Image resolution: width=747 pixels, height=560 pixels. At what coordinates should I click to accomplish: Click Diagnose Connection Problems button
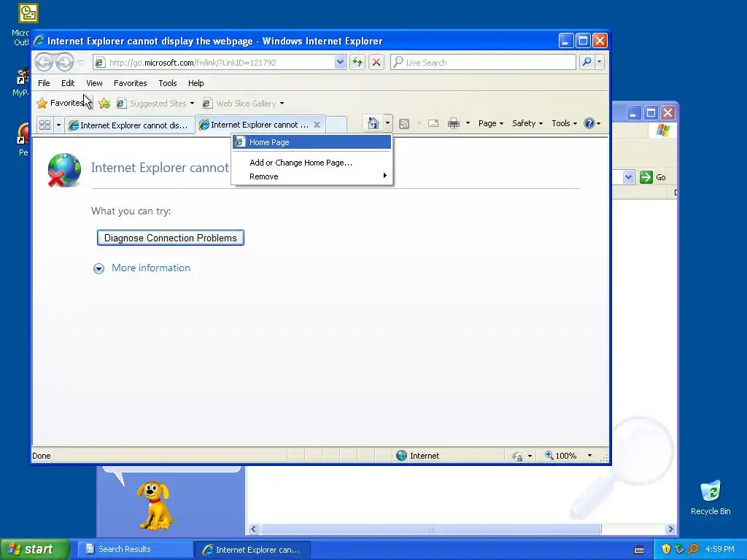[x=171, y=238]
